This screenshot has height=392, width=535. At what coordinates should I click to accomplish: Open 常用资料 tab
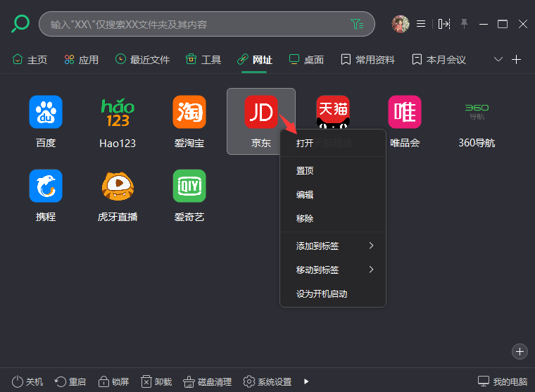tap(367, 60)
